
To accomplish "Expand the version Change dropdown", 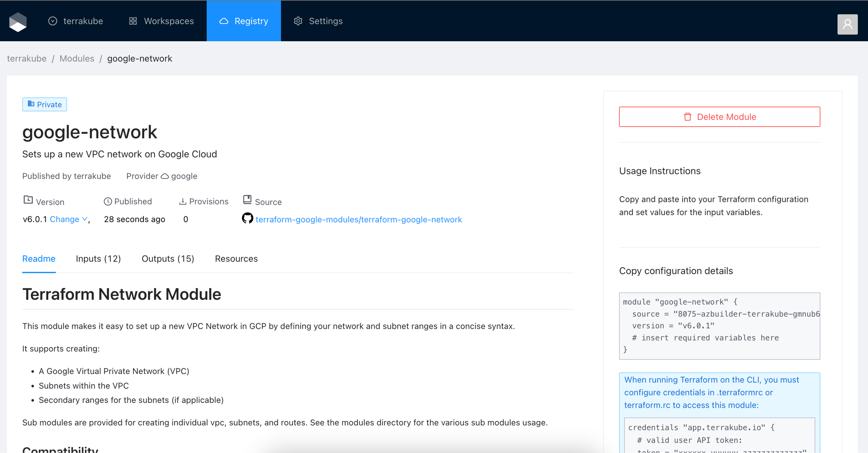I will [69, 219].
